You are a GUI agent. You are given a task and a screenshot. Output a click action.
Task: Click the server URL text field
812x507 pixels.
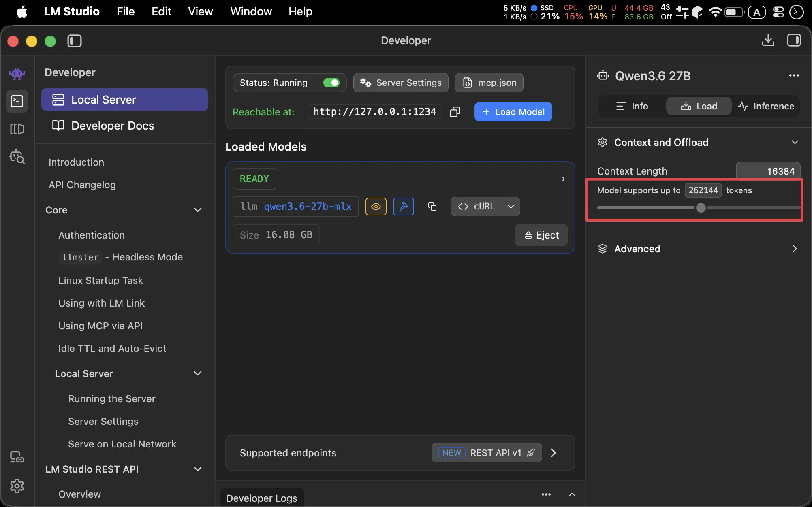point(375,112)
